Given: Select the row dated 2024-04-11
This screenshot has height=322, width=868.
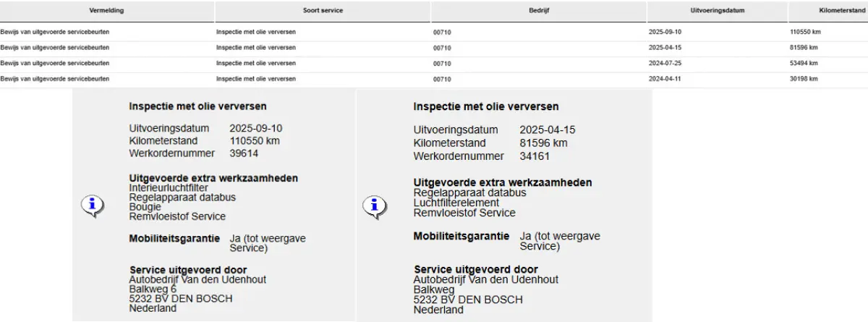Looking at the screenshot, I should pyautogui.click(x=434, y=79).
